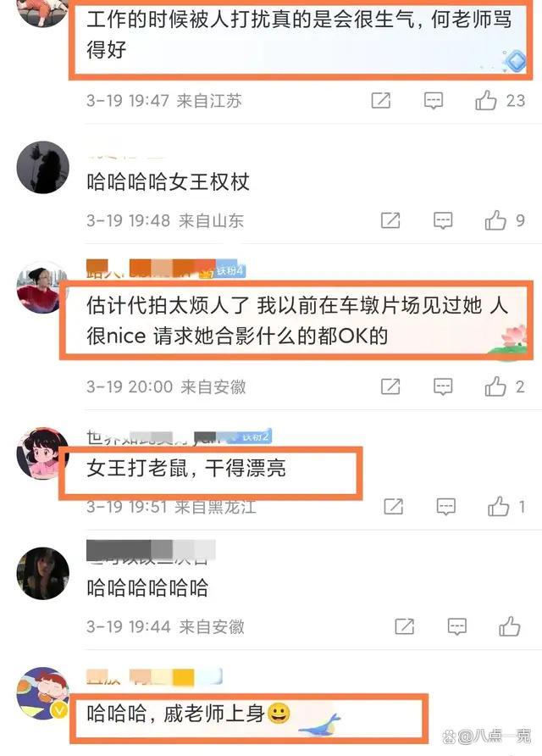Reply to the 车墩片场 comment from 安徽

click(x=443, y=386)
